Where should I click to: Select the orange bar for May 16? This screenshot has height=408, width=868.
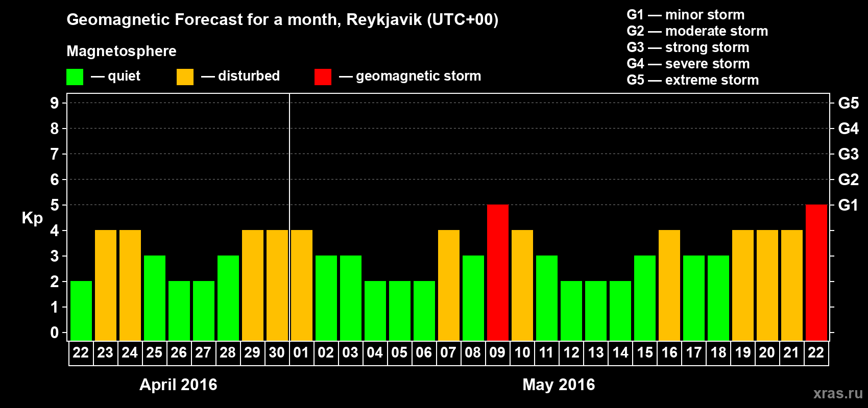(x=669, y=285)
